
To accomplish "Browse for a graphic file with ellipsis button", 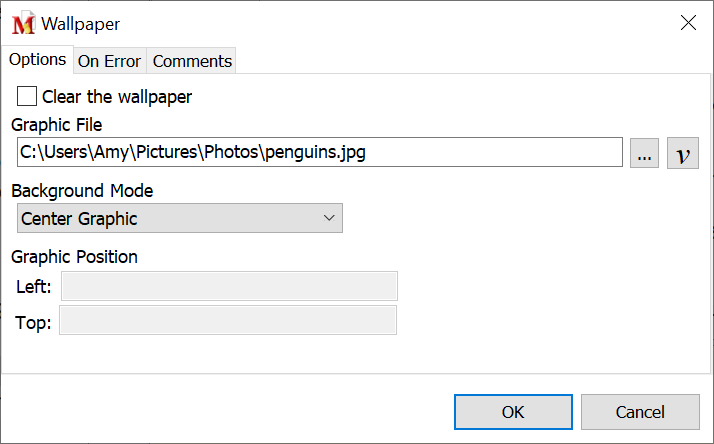I will point(644,153).
